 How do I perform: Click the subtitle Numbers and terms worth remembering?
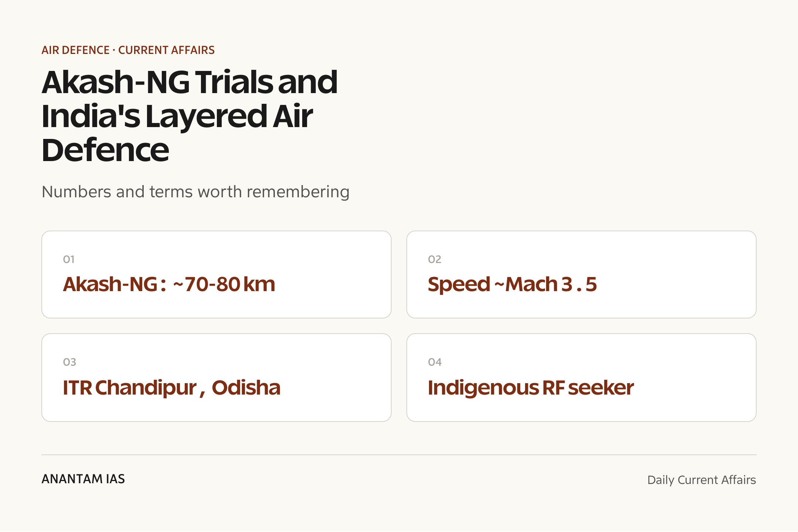click(195, 192)
